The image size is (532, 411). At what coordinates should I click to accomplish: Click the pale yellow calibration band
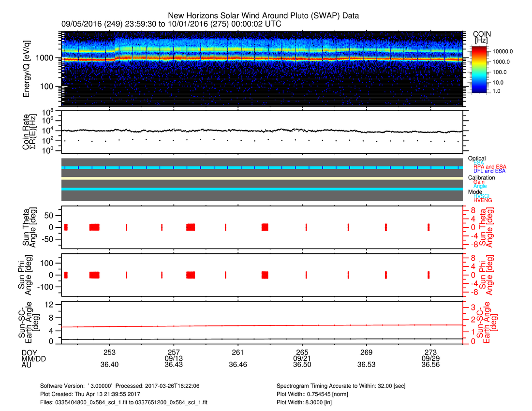point(262,178)
